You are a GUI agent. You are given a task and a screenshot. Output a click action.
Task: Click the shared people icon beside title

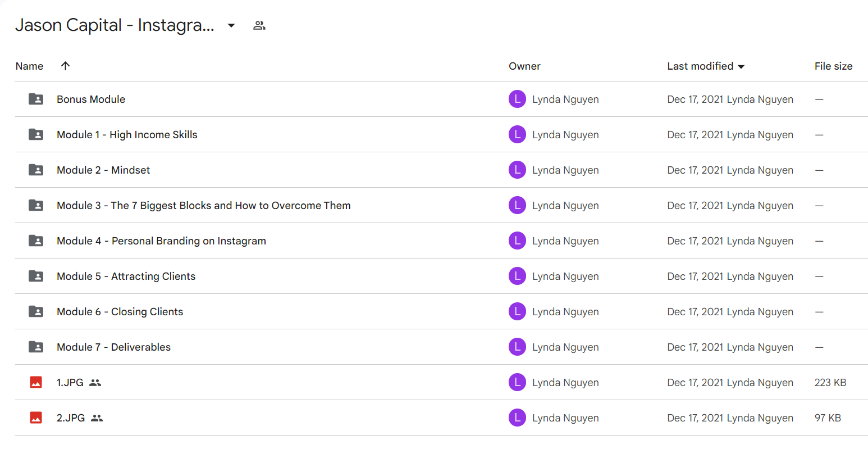[259, 25]
